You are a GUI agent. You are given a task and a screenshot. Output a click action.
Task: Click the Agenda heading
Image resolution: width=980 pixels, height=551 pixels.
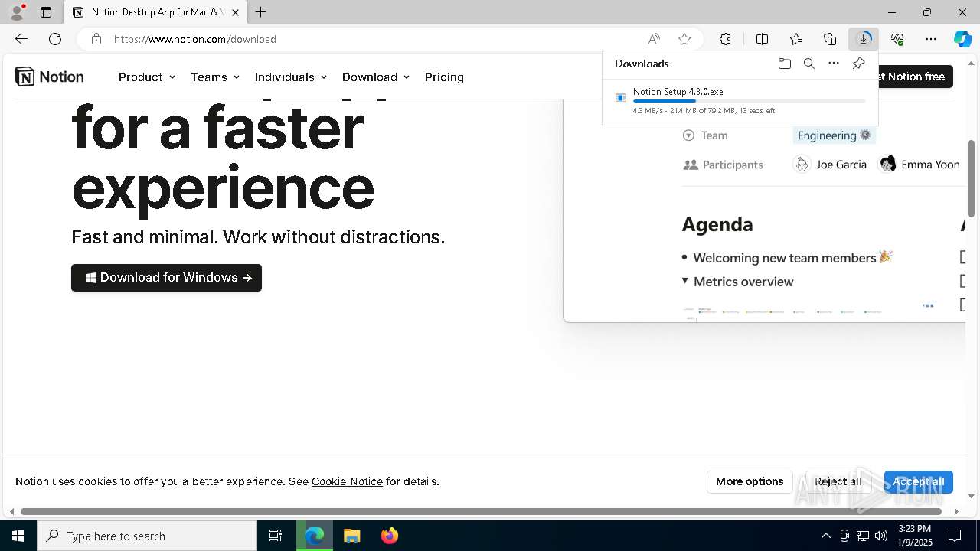(717, 224)
